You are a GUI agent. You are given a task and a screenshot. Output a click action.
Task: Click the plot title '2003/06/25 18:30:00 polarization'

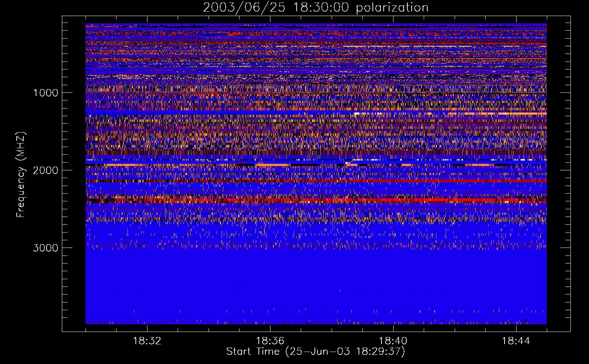click(x=316, y=8)
